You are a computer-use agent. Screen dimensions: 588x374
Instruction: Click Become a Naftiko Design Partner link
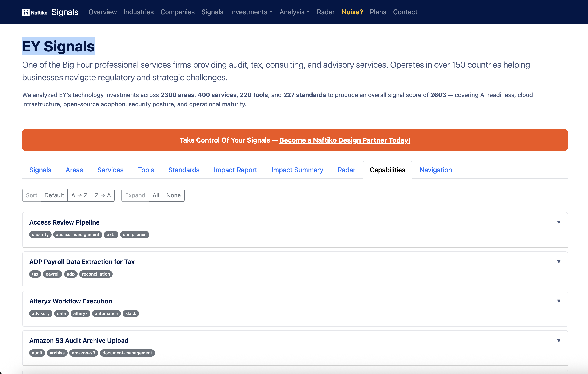coord(345,140)
